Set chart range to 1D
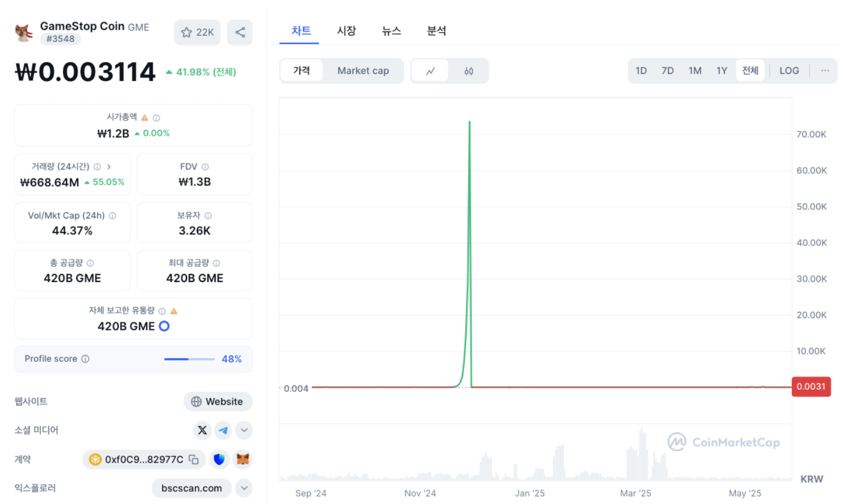The image size is (843, 504). tap(641, 71)
